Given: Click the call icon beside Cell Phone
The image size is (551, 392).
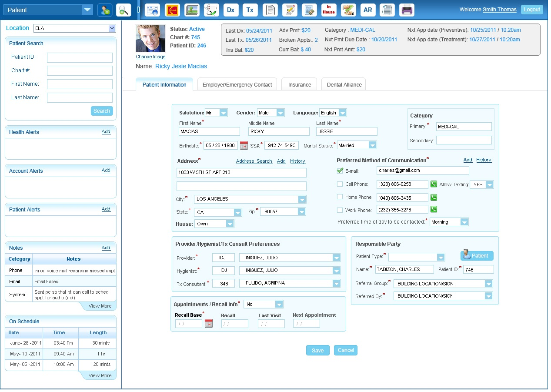Looking at the screenshot, I should pyautogui.click(x=434, y=184).
